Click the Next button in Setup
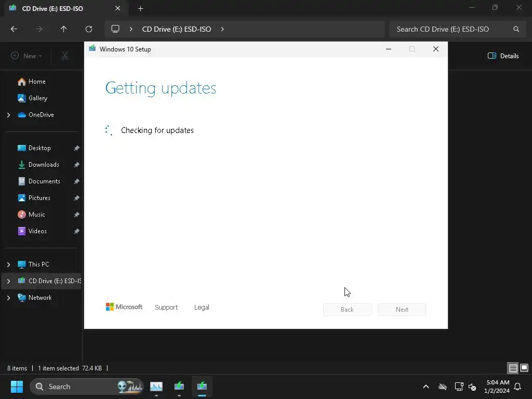Screen dimensions: 532x399 tap(402, 310)
